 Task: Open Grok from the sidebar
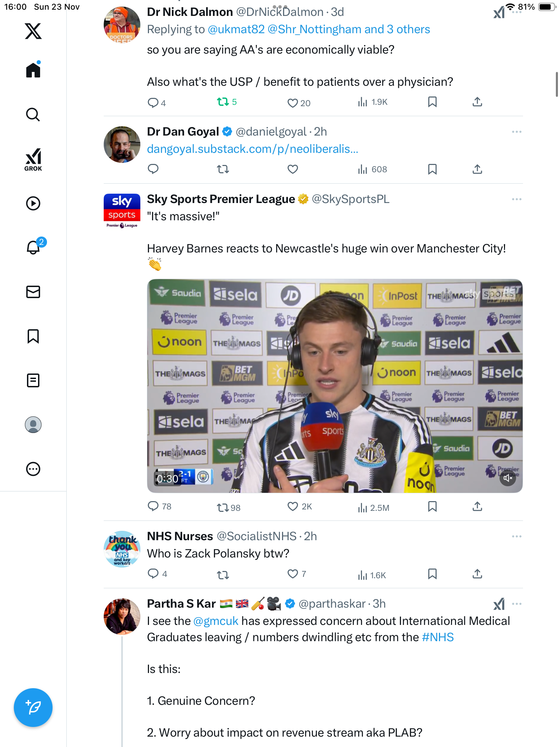[33, 159]
